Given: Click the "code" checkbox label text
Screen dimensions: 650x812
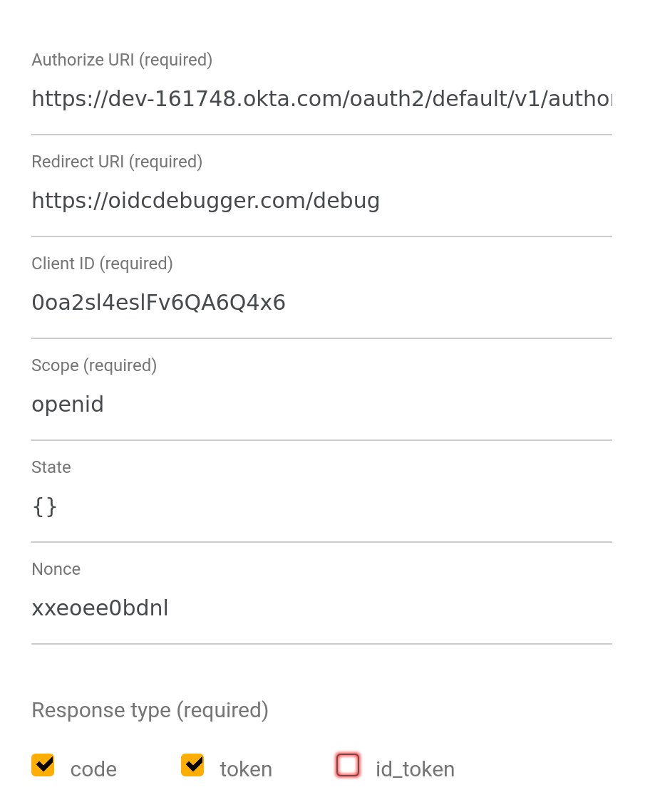Looking at the screenshot, I should (x=93, y=769).
